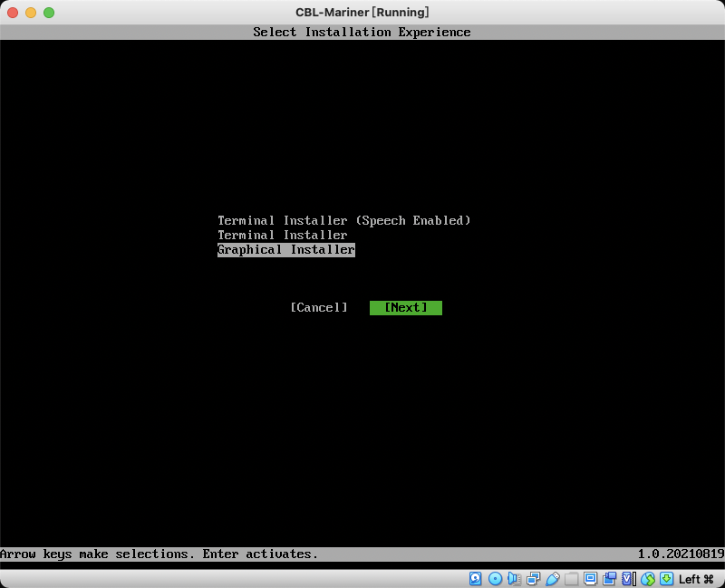Select the plain Terminal Installer option

(x=283, y=235)
